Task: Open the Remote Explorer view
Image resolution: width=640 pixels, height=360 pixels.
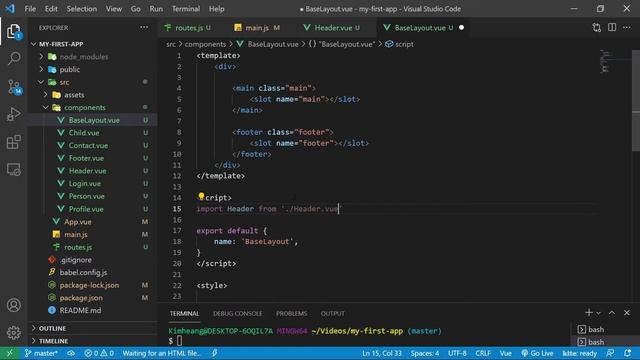Action: pos(13,169)
